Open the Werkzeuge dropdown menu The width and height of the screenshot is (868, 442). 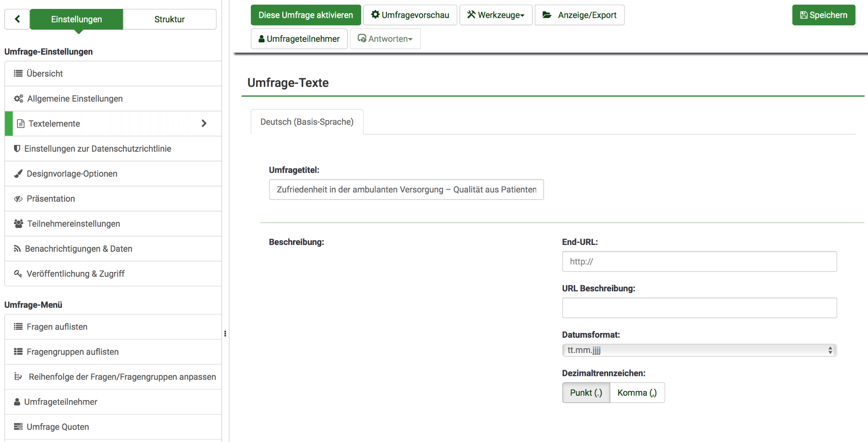[x=495, y=15]
